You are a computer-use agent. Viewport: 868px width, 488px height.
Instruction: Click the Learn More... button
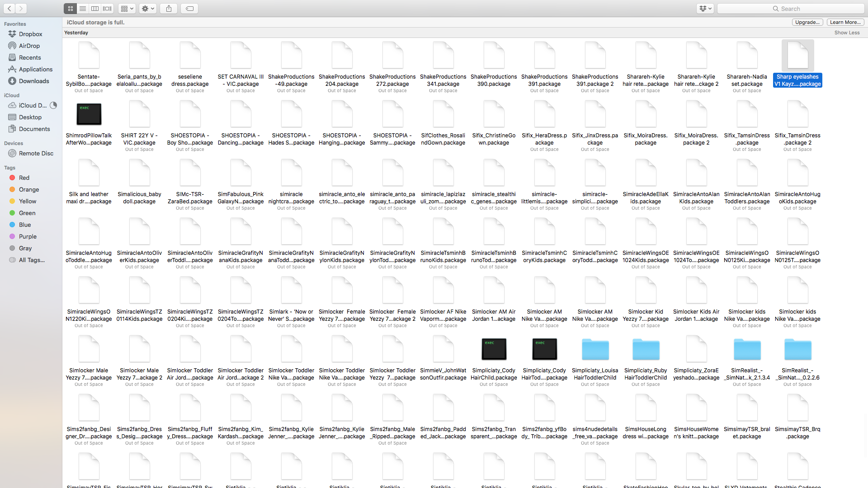click(845, 22)
